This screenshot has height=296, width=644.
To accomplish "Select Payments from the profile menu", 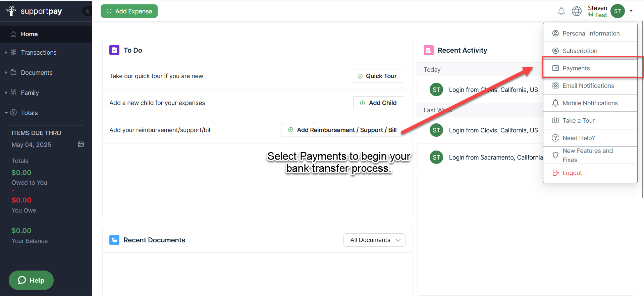I will (x=576, y=68).
